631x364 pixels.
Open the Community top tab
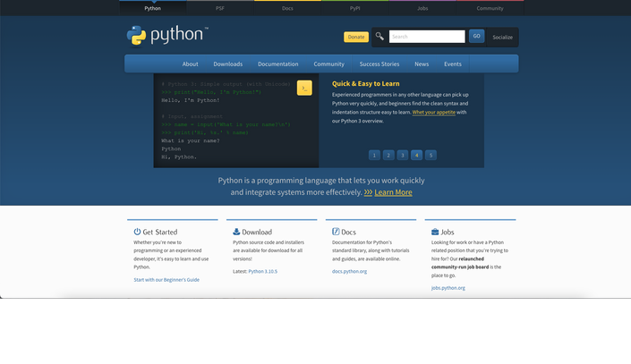click(x=490, y=8)
